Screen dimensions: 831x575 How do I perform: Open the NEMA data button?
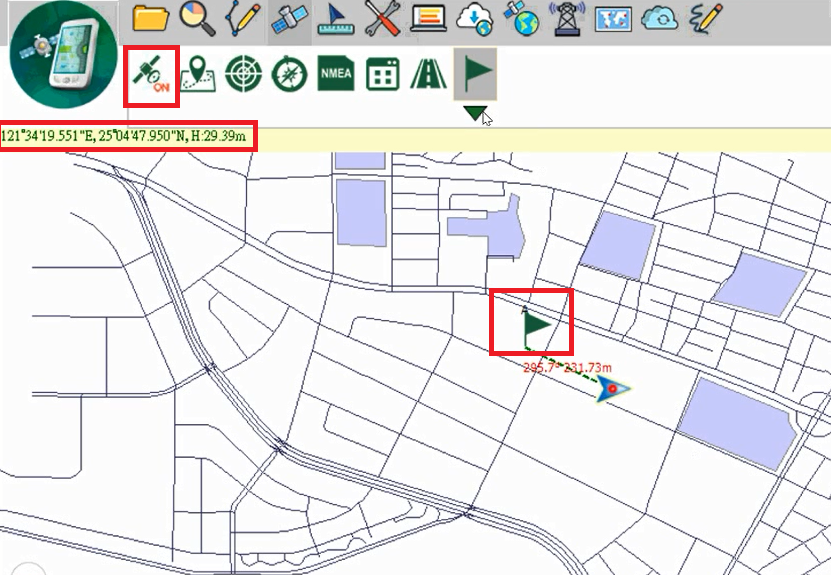pyautogui.click(x=336, y=74)
